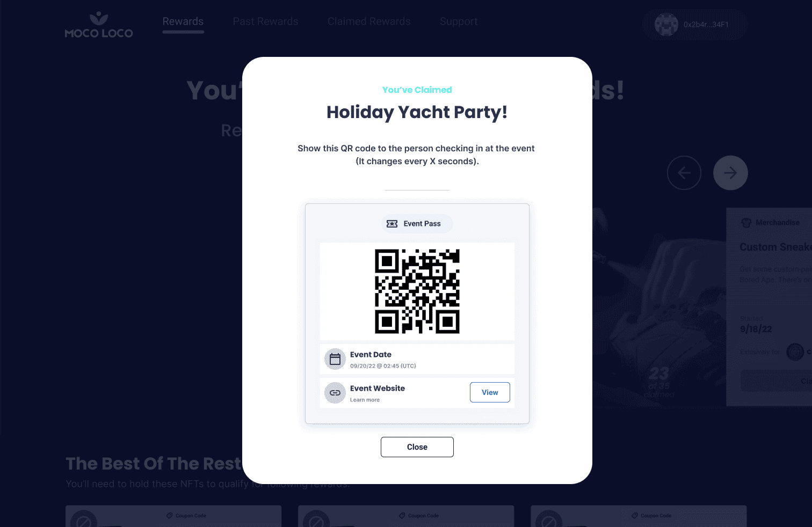This screenshot has width=812, height=527.
Task: Go to next reward with right arrow
Action: pyautogui.click(x=730, y=173)
